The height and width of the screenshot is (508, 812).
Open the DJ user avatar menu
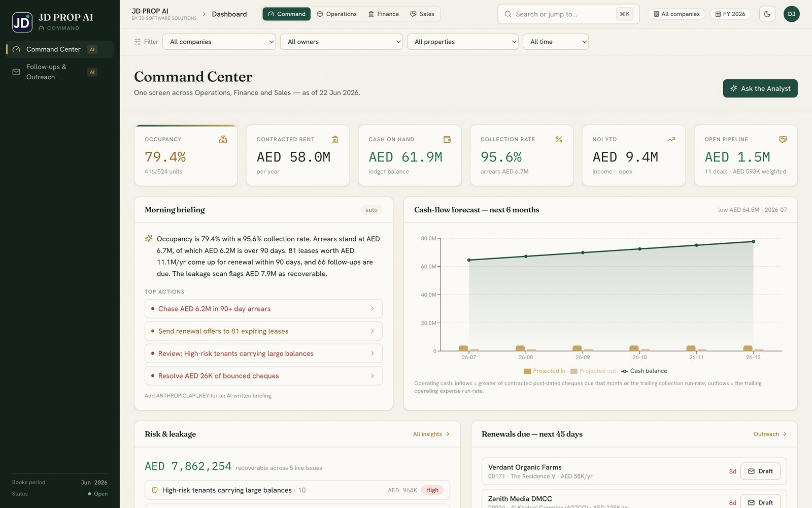[x=792, y=14]
